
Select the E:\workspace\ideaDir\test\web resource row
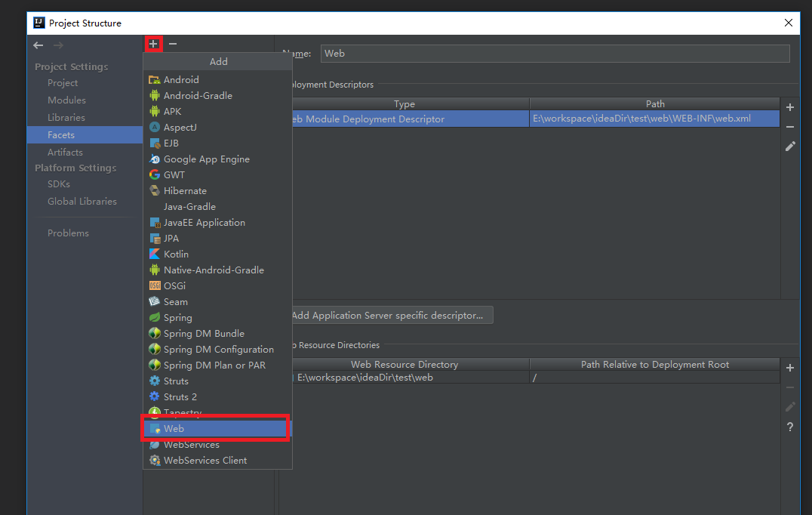pos(536,378)
